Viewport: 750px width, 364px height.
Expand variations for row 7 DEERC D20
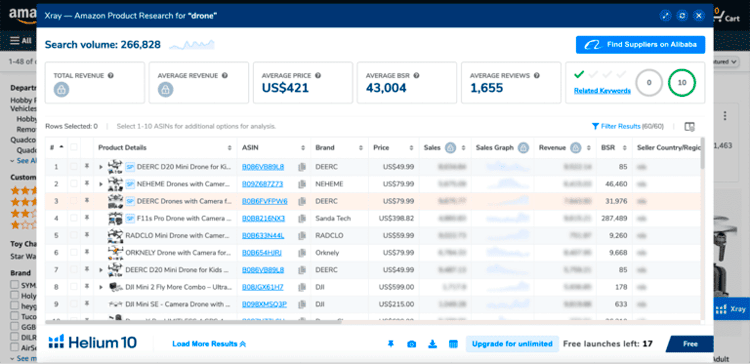101,270
